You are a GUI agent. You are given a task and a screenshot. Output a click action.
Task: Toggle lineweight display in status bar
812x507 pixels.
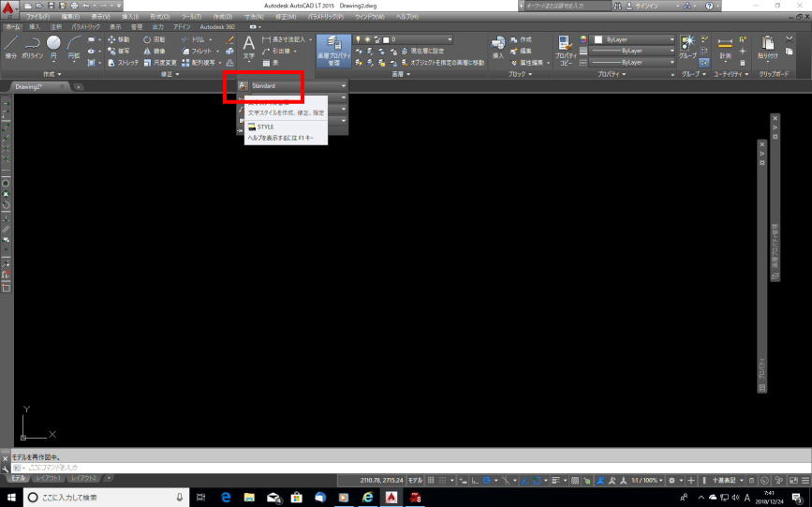pos(555,481)
